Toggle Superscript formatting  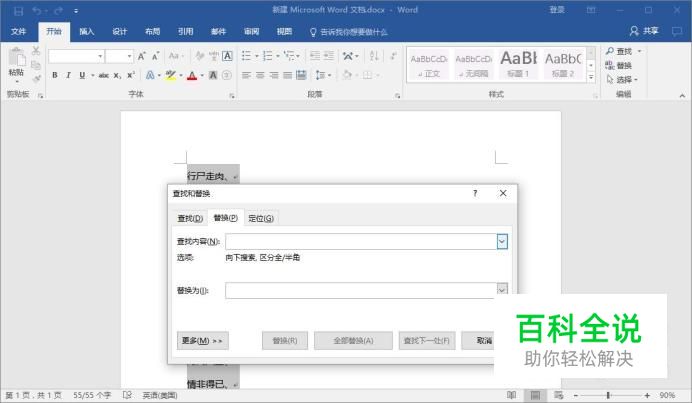[131, 75]
